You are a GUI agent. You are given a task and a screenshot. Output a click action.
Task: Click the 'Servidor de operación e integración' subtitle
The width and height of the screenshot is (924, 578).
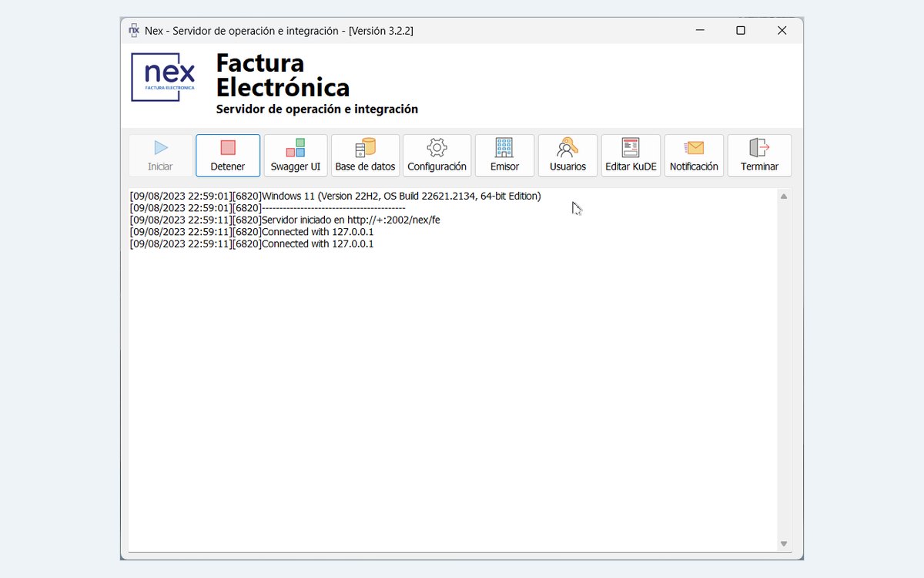pyautogui.click(x=317, y=109)
